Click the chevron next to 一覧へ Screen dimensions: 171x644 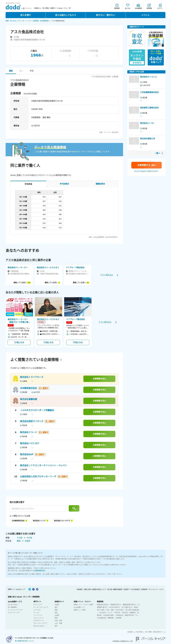point(162,153)
